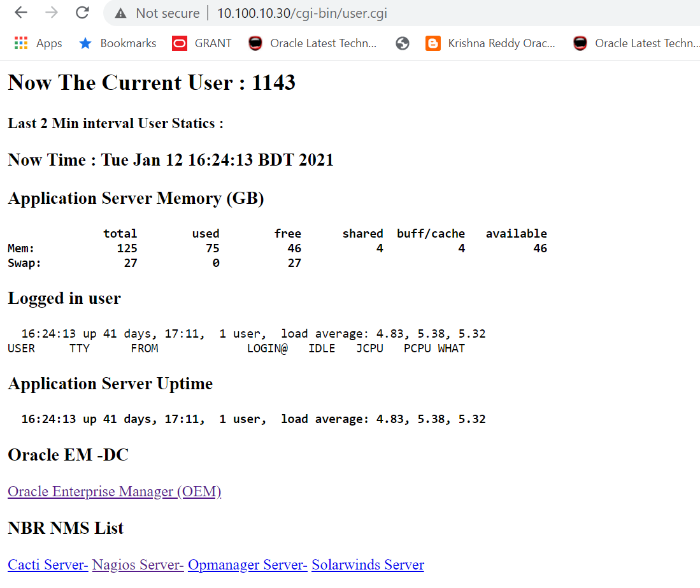This screenshot has width=700, height=588.
Task: Click the blue star Bookmarks icon
Action: pyautogui.click(x=85, y=43)
